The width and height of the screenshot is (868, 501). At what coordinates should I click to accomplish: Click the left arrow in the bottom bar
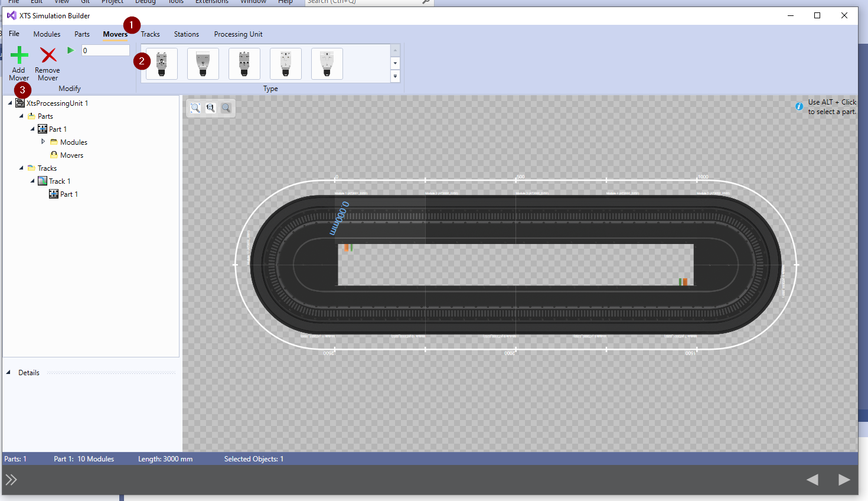[x=812, y=480]
